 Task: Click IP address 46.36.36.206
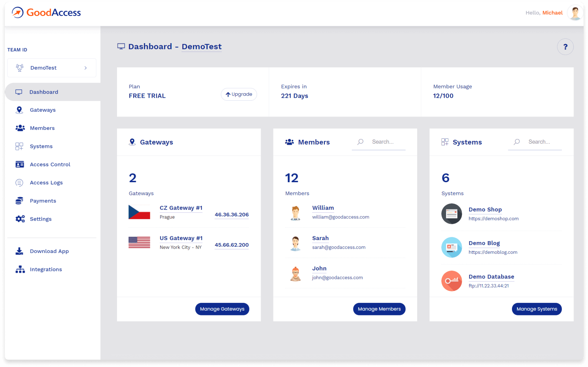pyautogui.click(x=232, y=215)
